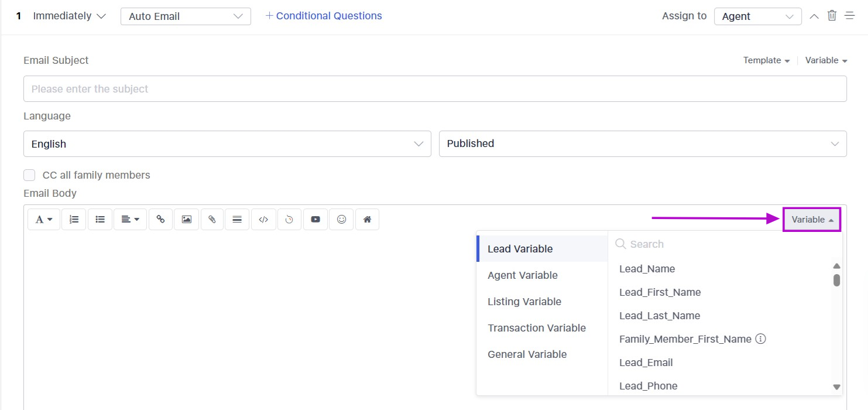Screen dimensions: 868x410
Task: Delete this step with the trash icon
Action: coord(832,16)
